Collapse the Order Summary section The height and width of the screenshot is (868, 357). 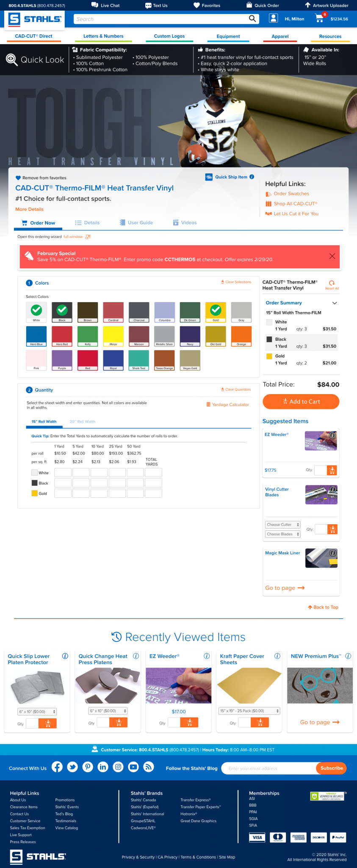335,303
